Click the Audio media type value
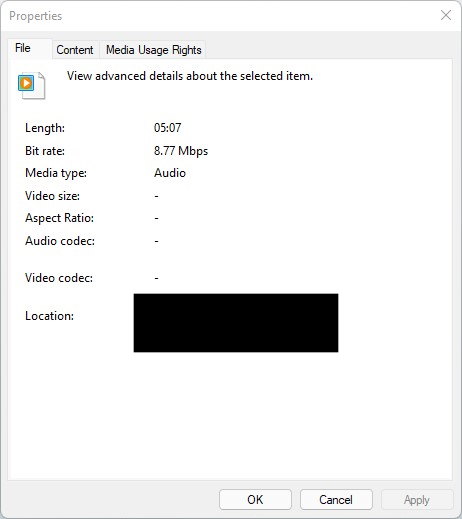This screenshot has width=462, height=519. point(170,173)
